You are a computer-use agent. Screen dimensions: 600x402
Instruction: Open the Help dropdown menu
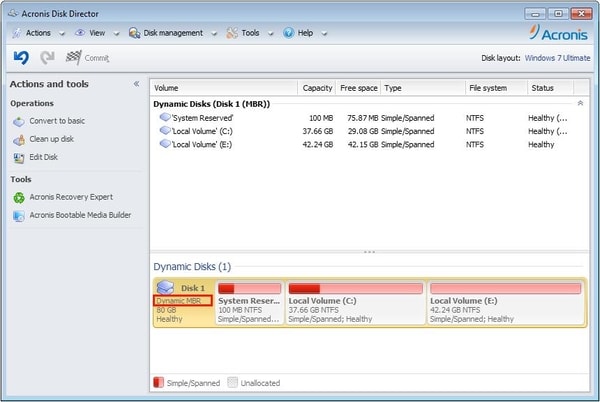pyautogui.click(x=304, y=32)
